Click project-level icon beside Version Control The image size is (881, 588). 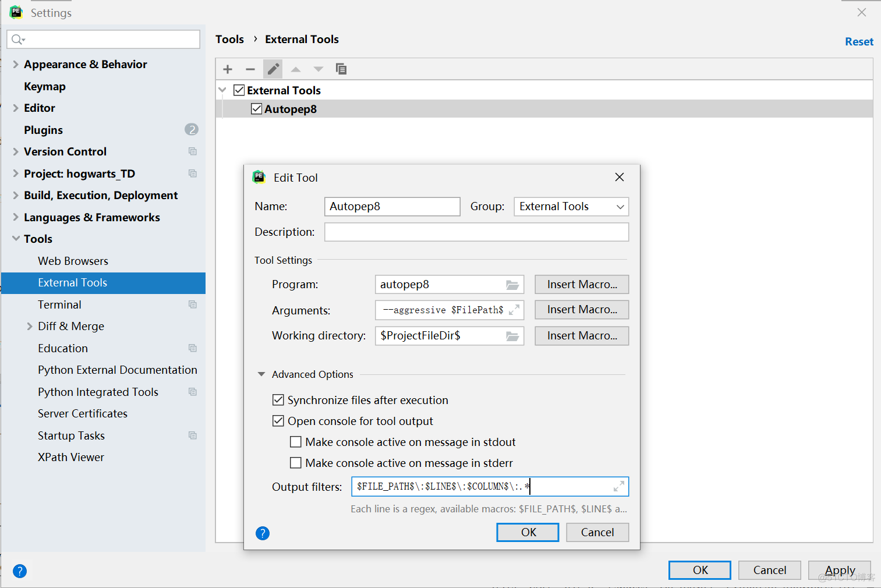(x=193, y=151)
